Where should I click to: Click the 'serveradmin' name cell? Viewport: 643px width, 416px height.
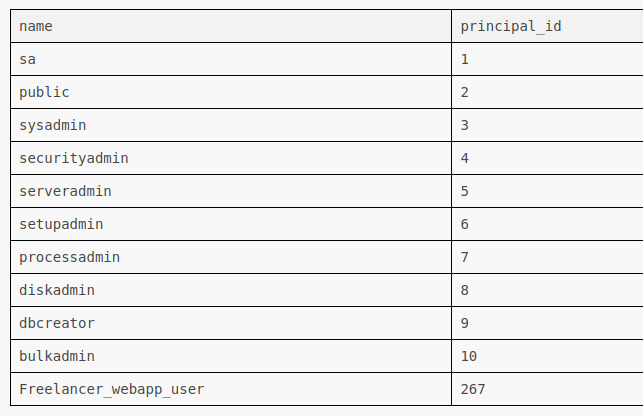(65, 191)
